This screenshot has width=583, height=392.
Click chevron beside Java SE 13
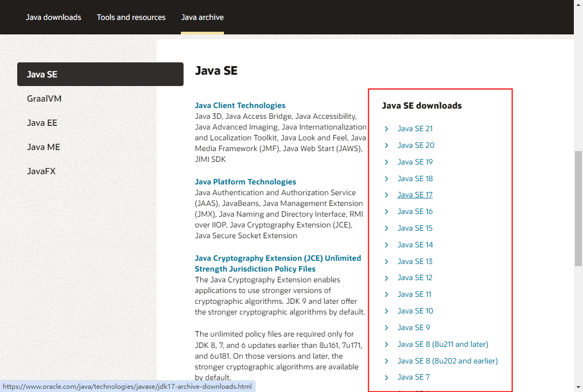(x=387, y=261)
